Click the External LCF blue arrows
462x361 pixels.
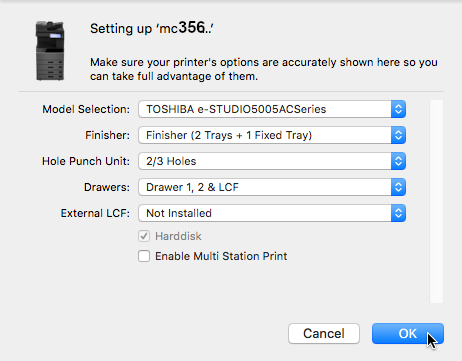pyautogui.click(x=398, y=213)
